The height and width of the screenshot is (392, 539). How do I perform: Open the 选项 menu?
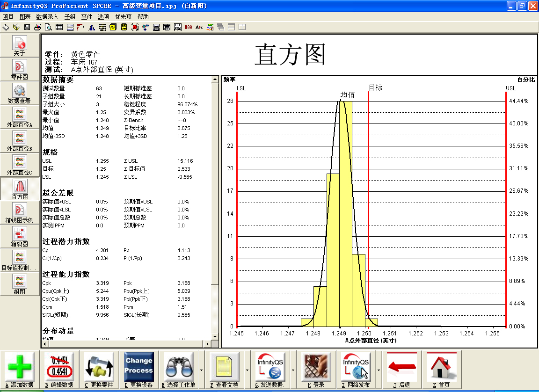point(103,16)
